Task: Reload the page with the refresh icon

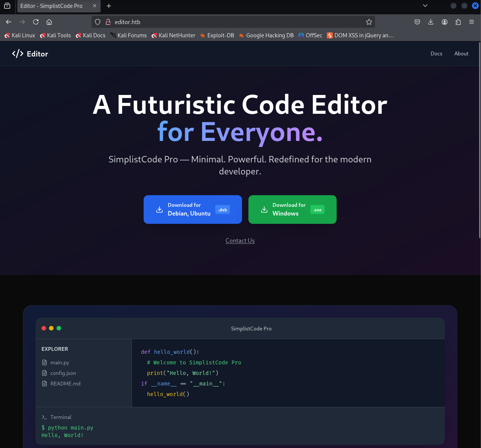Action: 36,22
